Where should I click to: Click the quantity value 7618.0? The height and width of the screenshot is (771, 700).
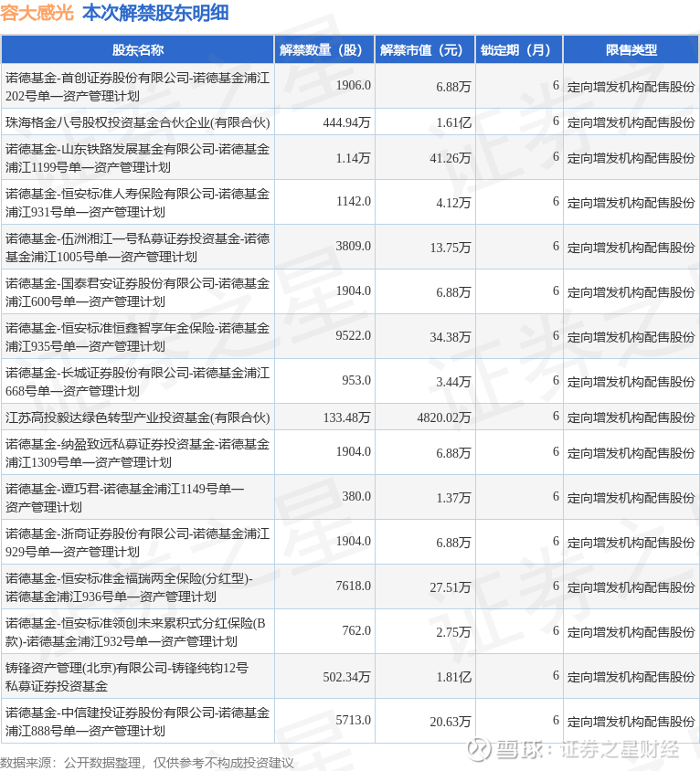tap(353, 586)
